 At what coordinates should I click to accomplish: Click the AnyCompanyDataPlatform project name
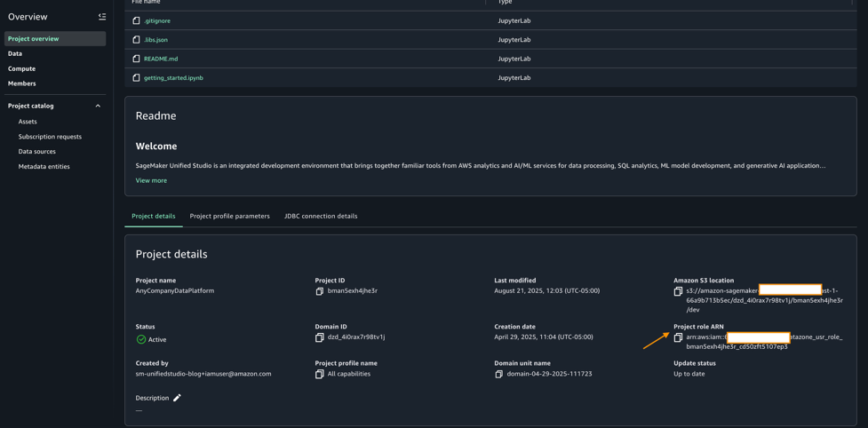pyautogui.click(x=175, y=291)
